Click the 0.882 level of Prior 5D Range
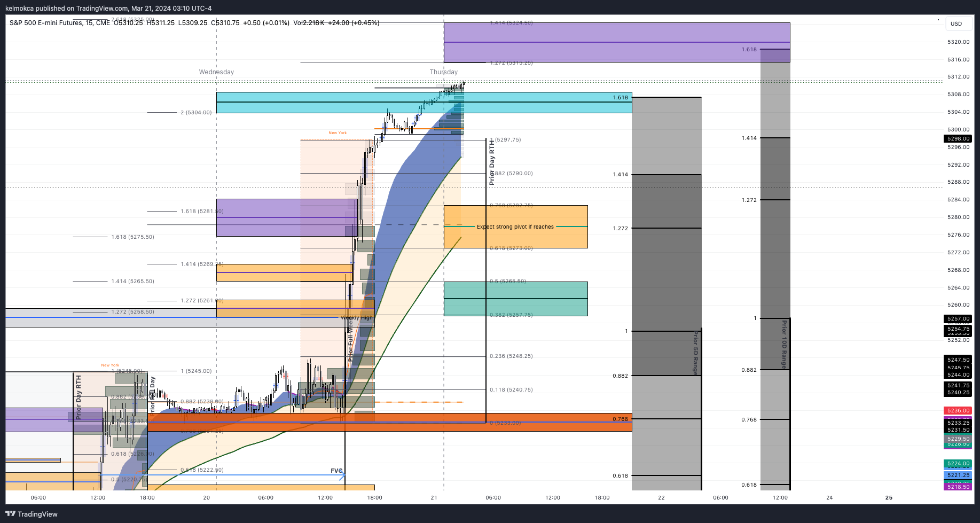This screenshot has height=523, width=980. pyautogui.click(x=620, y=376)
